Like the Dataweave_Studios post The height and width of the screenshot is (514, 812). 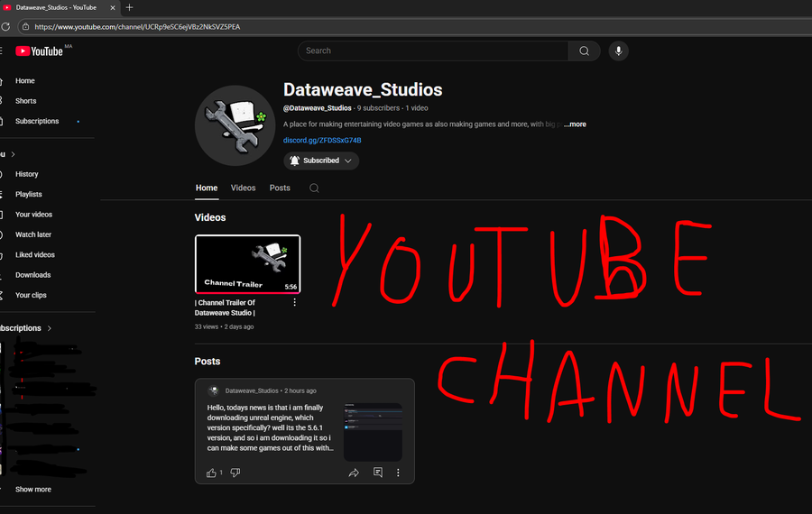tap(211, 473)
